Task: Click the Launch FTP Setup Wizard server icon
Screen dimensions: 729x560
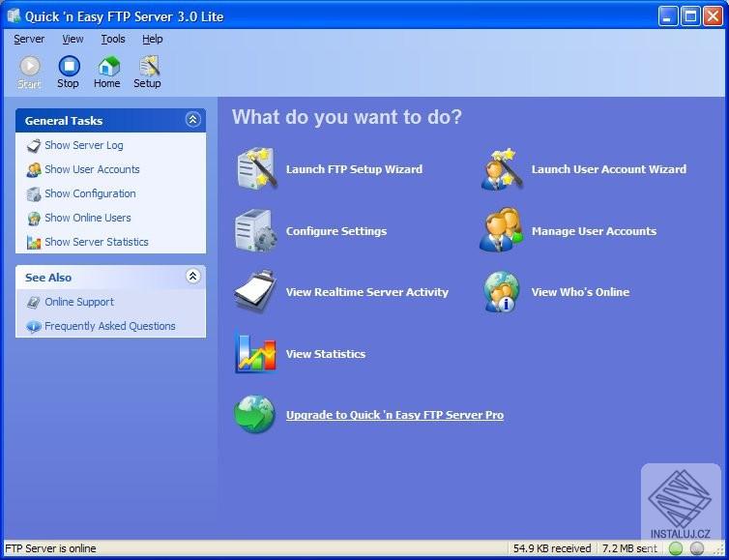Action: click(255, 169)
